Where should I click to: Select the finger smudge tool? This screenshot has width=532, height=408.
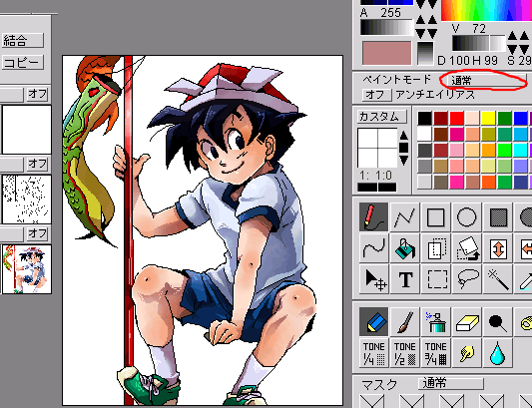[467, 353]
